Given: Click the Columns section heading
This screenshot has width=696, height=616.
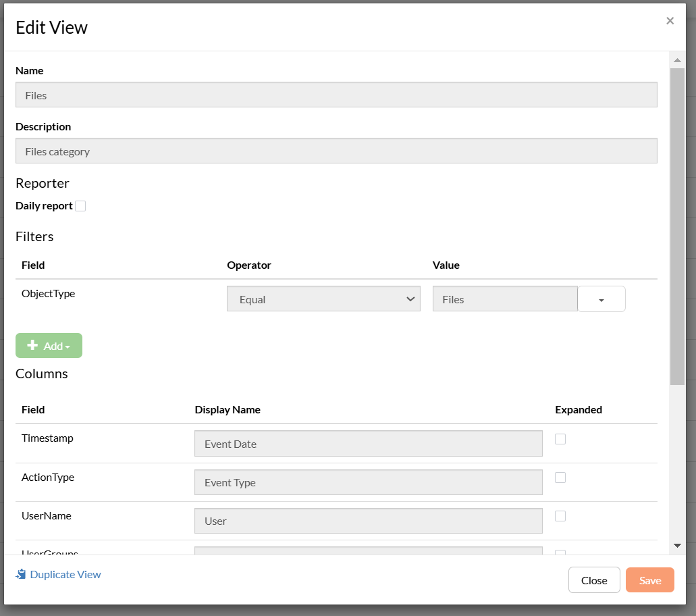Looking at the screenshot, I should pos(42,374).
